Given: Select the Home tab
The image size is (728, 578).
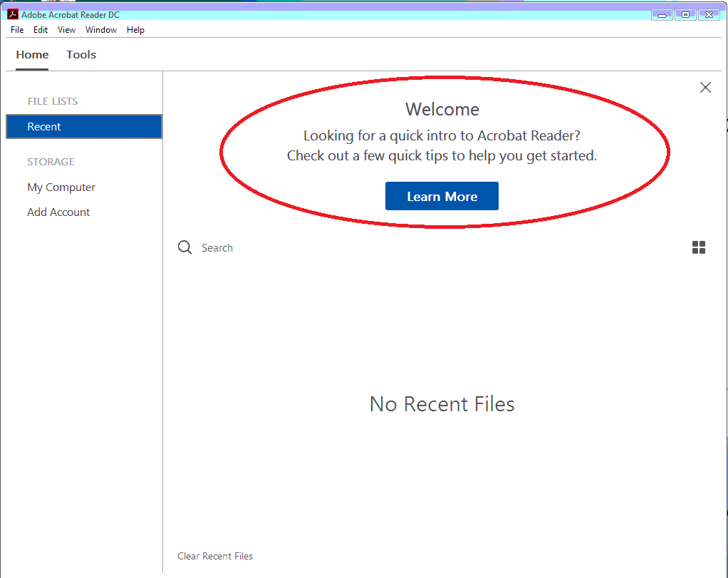Looking at the screenshot, I should [31, 54].
